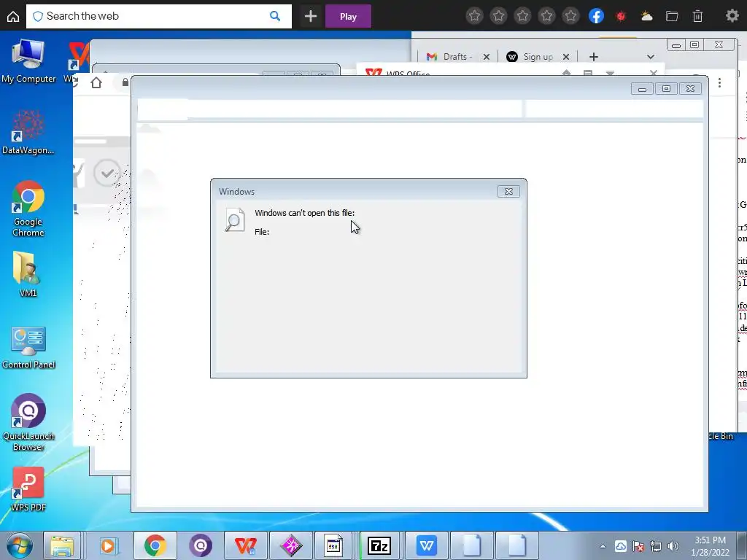This screenshot has width=747, height=560.
Task: Close the Drafts tab in Chrome
Action: point(487,57)
